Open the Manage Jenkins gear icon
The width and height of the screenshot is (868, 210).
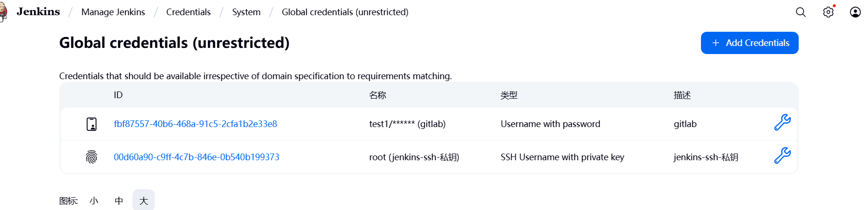click(828, 12)
